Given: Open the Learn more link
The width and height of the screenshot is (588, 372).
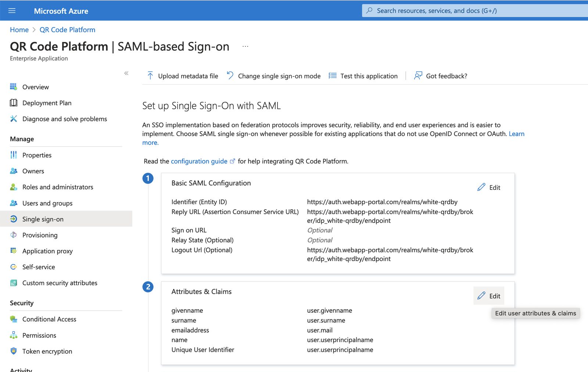Looking at the screenshot, I should point(516,134).
